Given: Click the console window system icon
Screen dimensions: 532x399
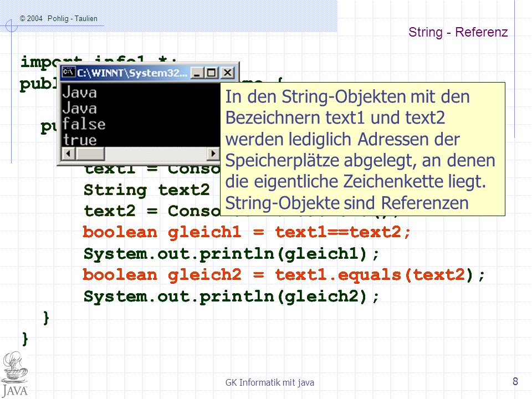Looking at the screenshot, I should click(69, 72).
